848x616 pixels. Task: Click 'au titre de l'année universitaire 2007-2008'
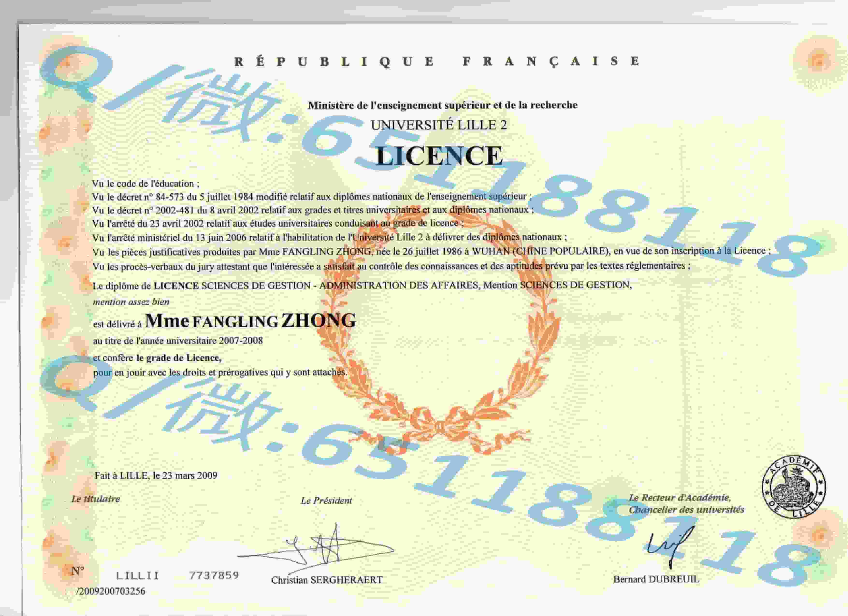point(178,341)
